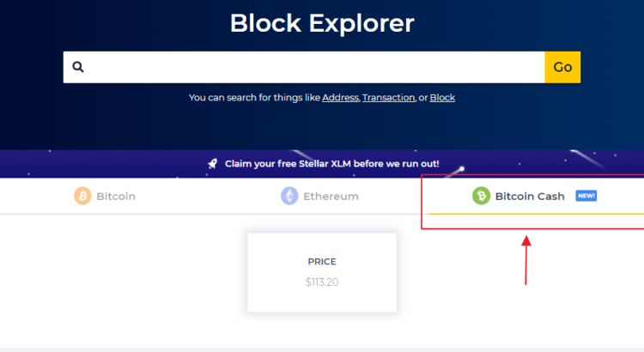
Task: Click the Block link
Action: point(442,98)
